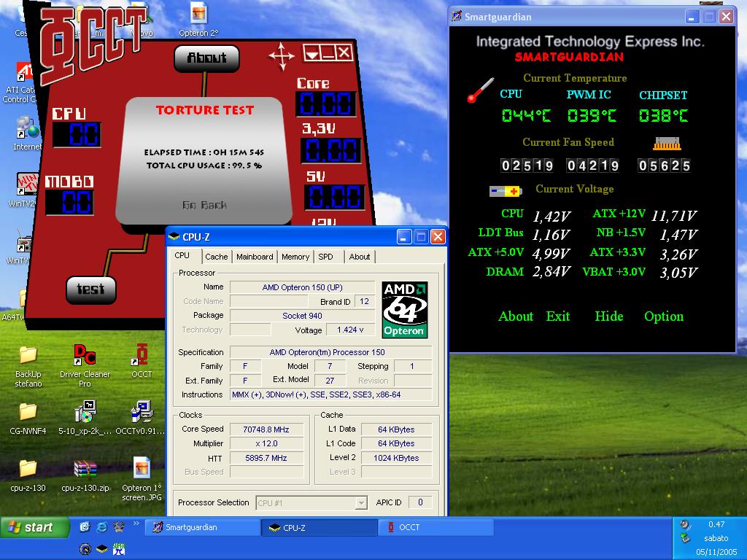Click the orange fan heatsink icon in Smartguardian
This screenshot has width=747, height=560.
pyautogui.click(x=667, y=144)
